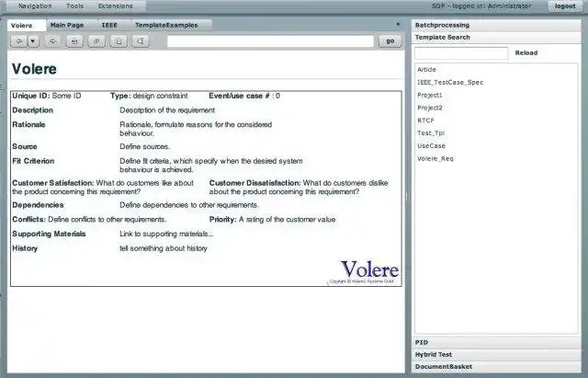
Task: Click the toolbar button nearest the address field
Action: 141,40
